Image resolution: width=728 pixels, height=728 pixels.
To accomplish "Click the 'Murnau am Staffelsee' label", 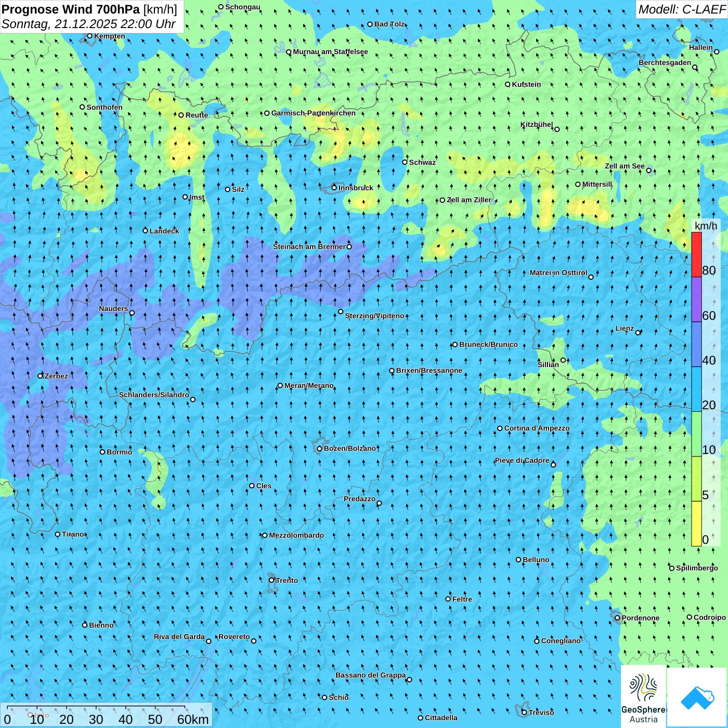I will (330, 51).
